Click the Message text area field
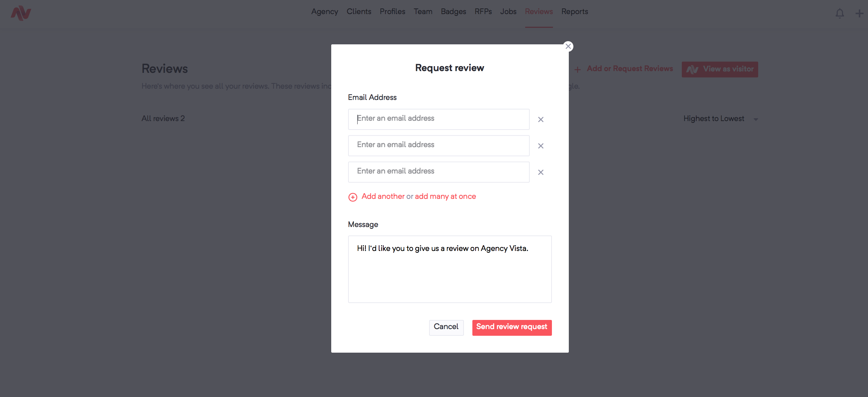Image resolution: width=868 pixels, height=397 pixels. click(449, 269)
